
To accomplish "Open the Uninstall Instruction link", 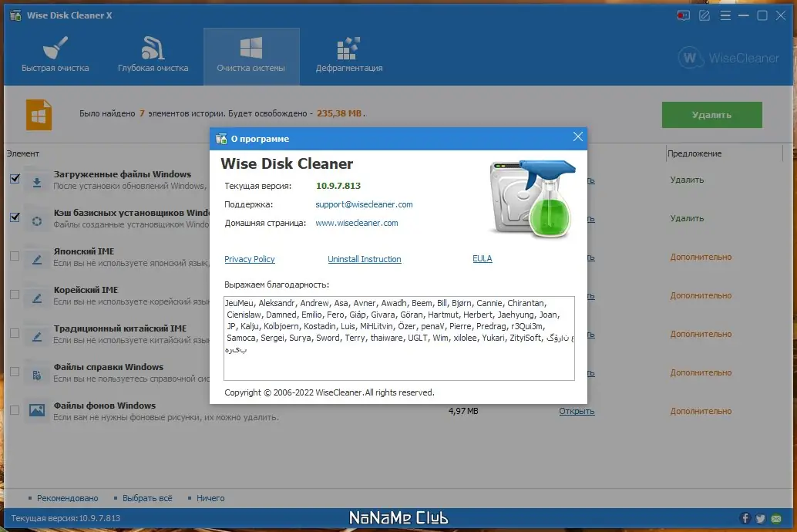I will point(365,259).
